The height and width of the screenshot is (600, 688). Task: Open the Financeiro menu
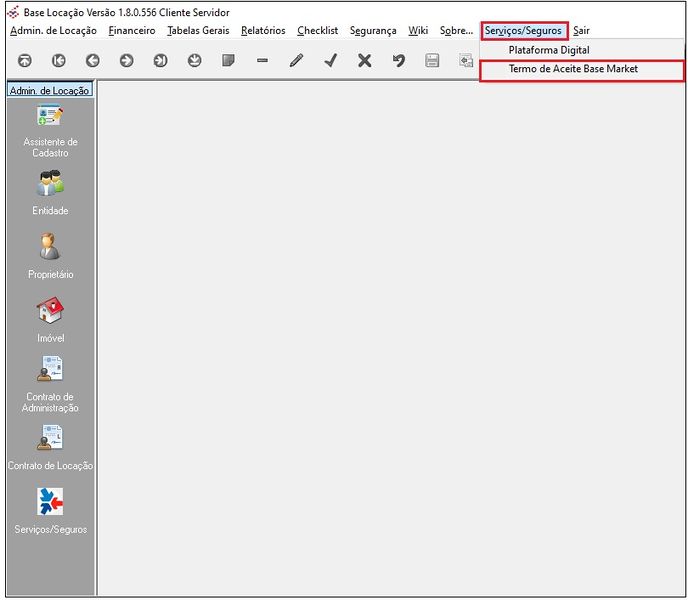coord(132,31)
